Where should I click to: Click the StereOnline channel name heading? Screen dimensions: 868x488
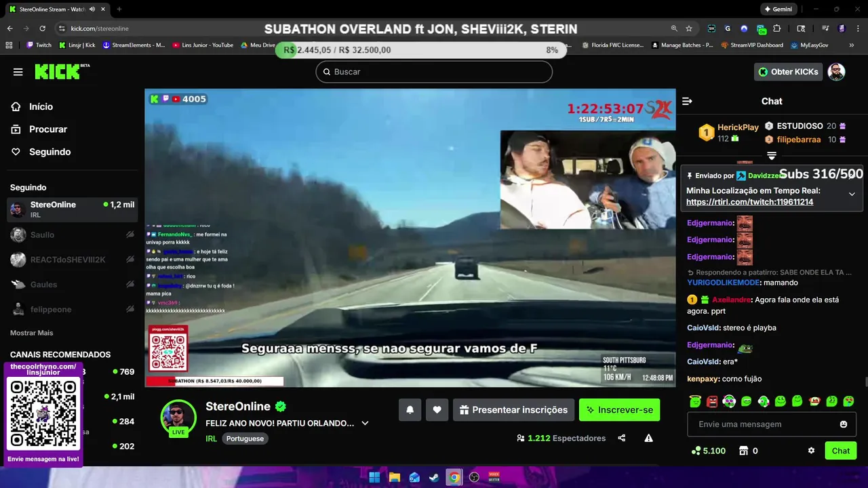coord(238,407)
